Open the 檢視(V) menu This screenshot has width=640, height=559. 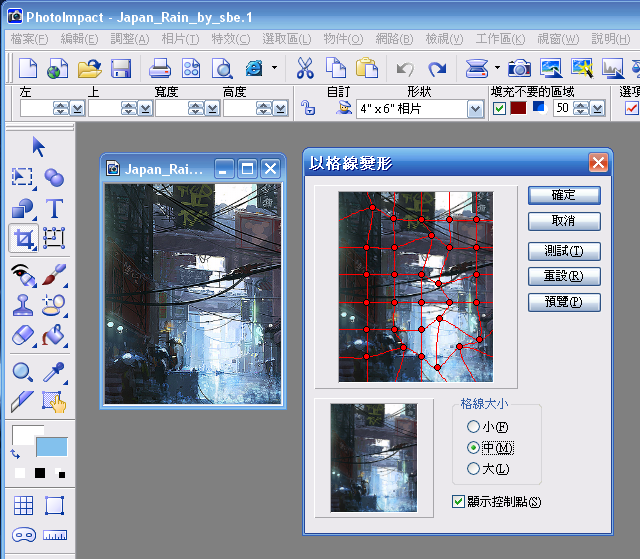(x=444, y=39)
